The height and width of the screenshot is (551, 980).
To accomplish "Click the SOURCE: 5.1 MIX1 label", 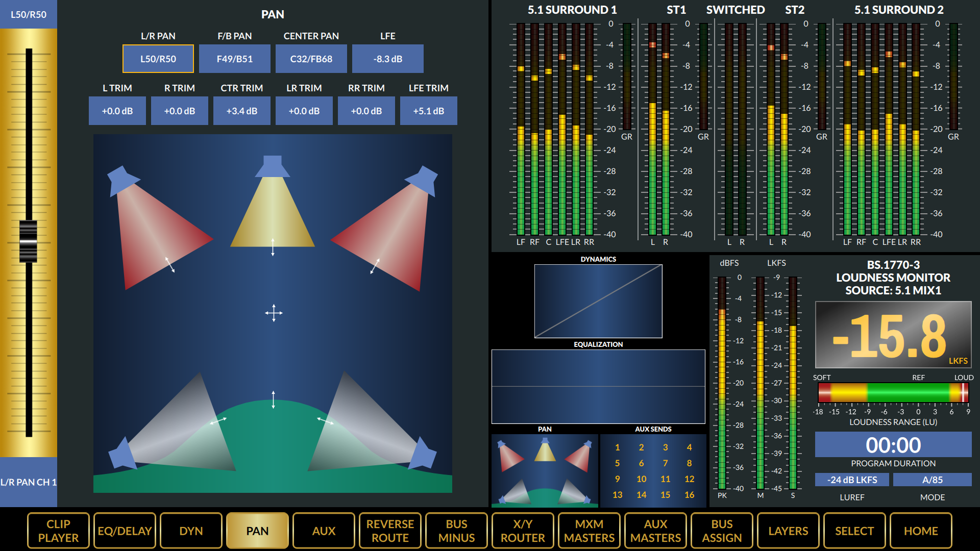I will (893, 290).
